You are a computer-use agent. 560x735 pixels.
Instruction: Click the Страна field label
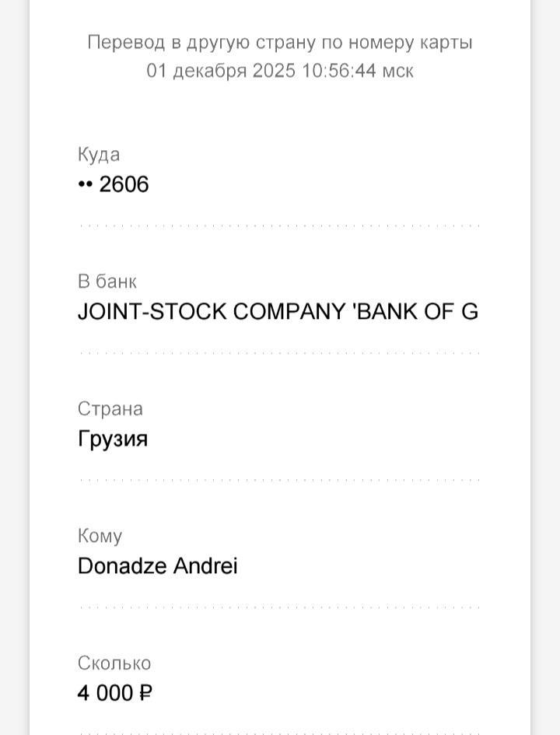pyautogui.click(x=110, y=409)
